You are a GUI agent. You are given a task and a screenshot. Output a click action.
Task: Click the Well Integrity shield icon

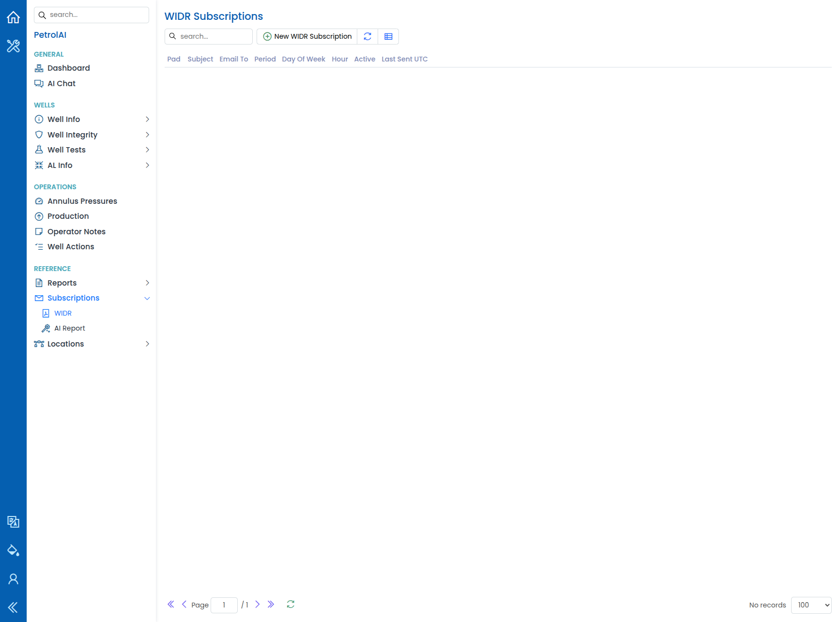(39, 135)
